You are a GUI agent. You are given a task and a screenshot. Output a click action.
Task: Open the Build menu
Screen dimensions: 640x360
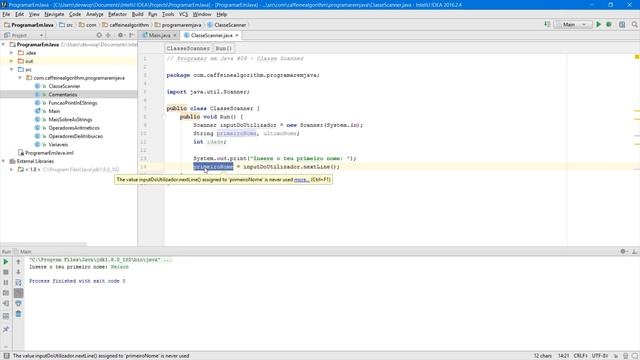coord(137,14)
